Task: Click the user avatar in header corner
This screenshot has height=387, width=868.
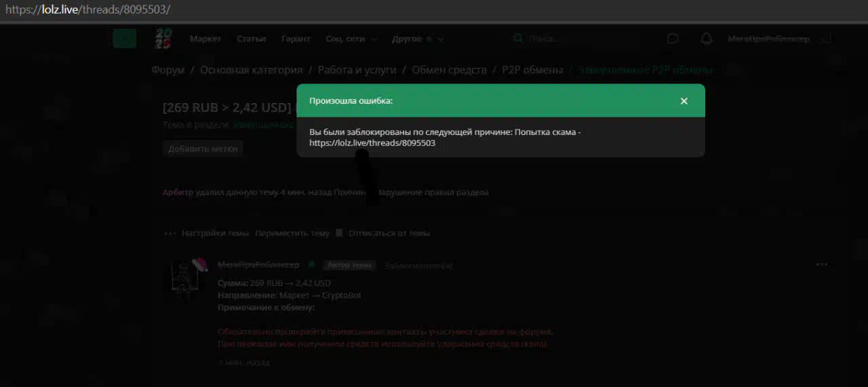Action: (825, 39)
